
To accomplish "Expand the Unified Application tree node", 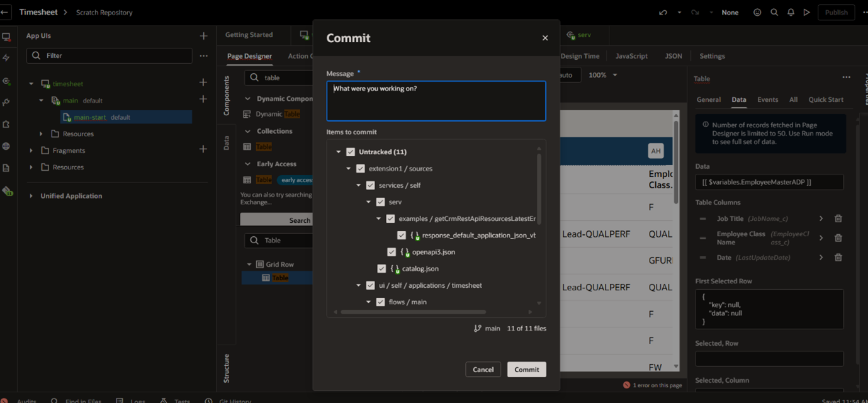I will [31, 196].
